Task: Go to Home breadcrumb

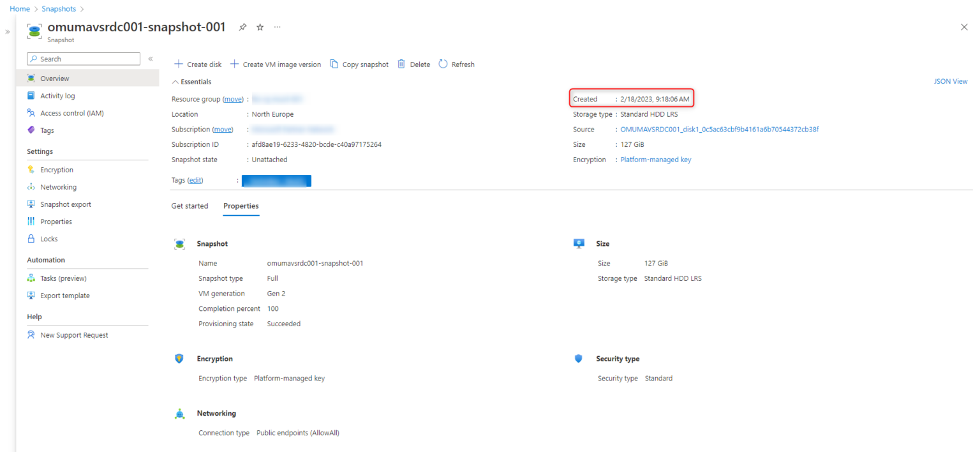Action: 20,9
